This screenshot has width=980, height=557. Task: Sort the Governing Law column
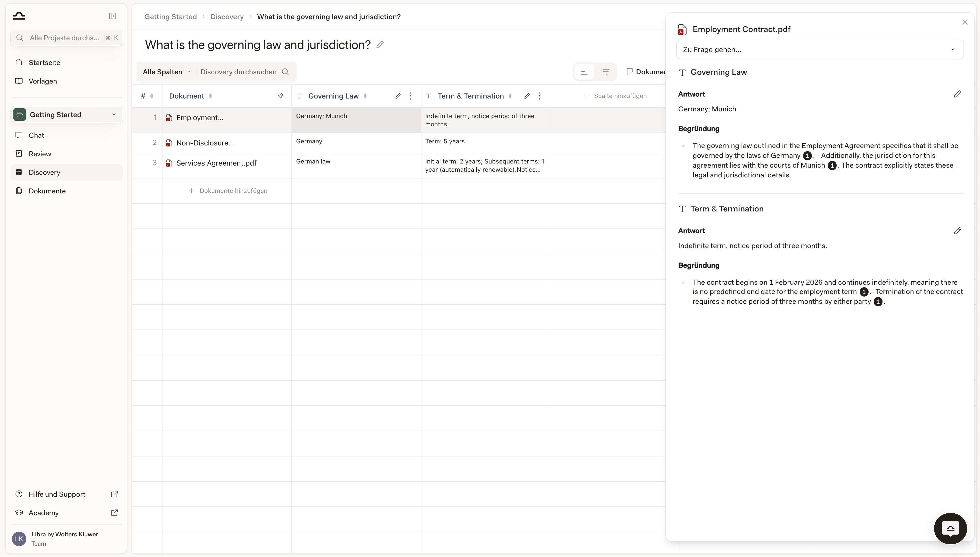click(365, 96)
